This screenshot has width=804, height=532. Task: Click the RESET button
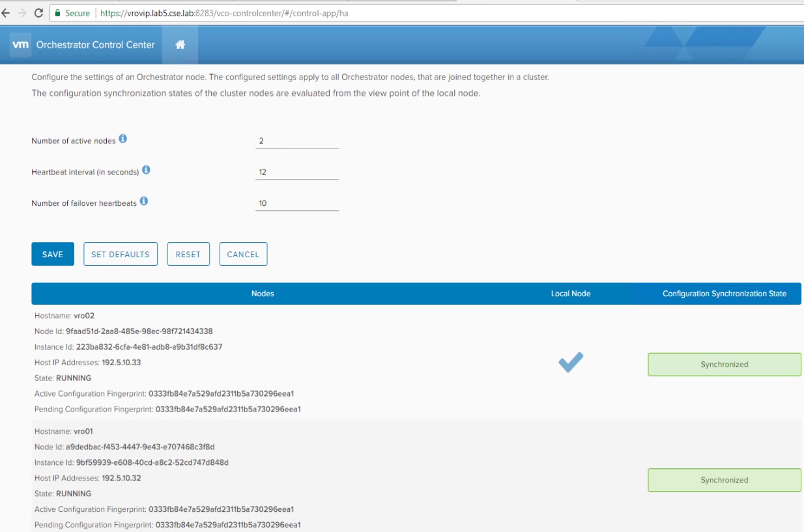[188, 254]
